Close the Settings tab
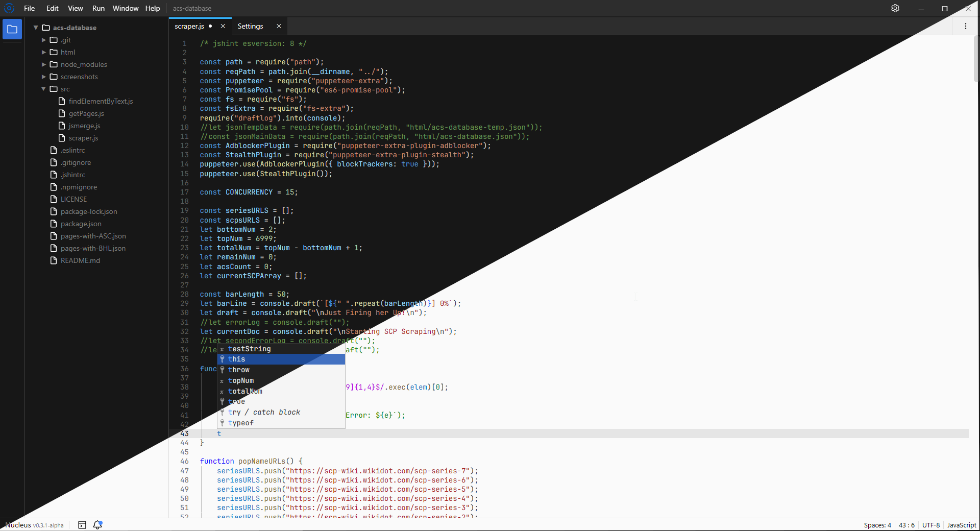The height and width of the screenshot is (531, 980). [x=279, y=26]
